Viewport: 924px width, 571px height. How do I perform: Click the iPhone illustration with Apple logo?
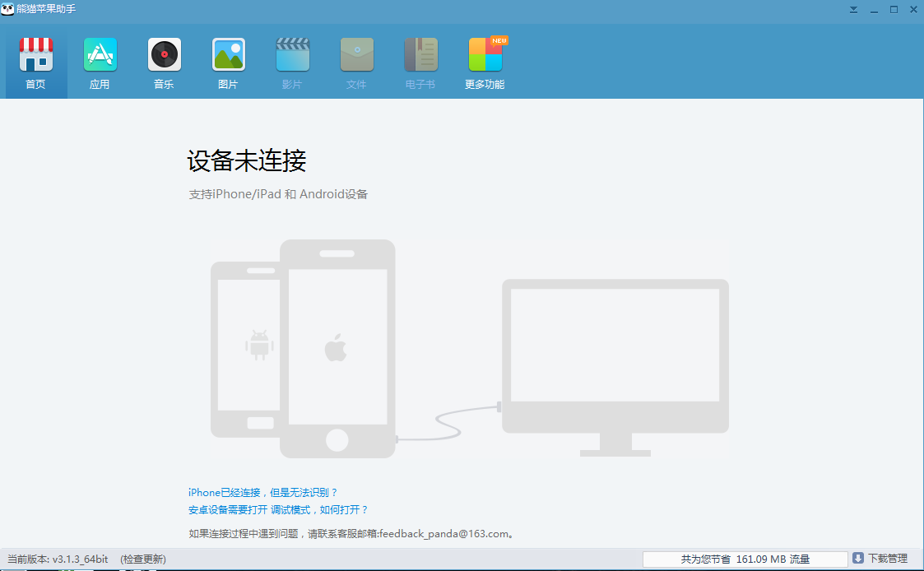(x=337, y=348)
